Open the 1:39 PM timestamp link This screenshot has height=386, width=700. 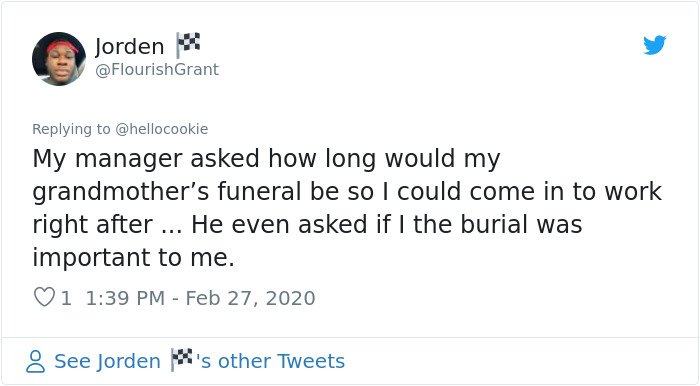pyautogui.click(x=125, y=298)
